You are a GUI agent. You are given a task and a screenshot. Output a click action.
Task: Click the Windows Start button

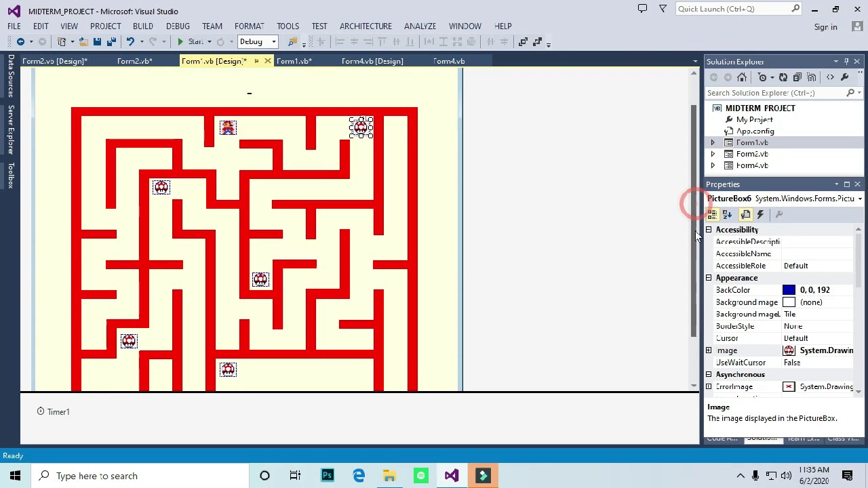15,476
